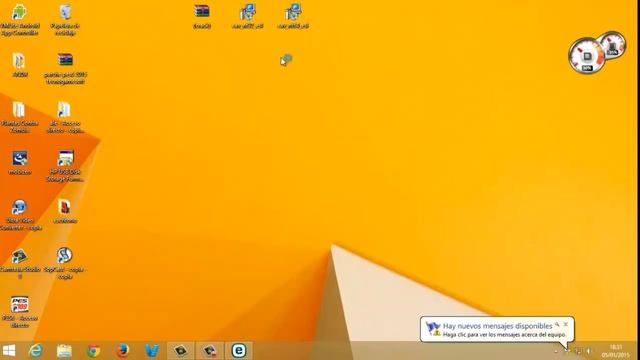This screenshot has height=360, width=640.
Task: Launch Google Chrome from the taskbar
Action: point(93,351)
